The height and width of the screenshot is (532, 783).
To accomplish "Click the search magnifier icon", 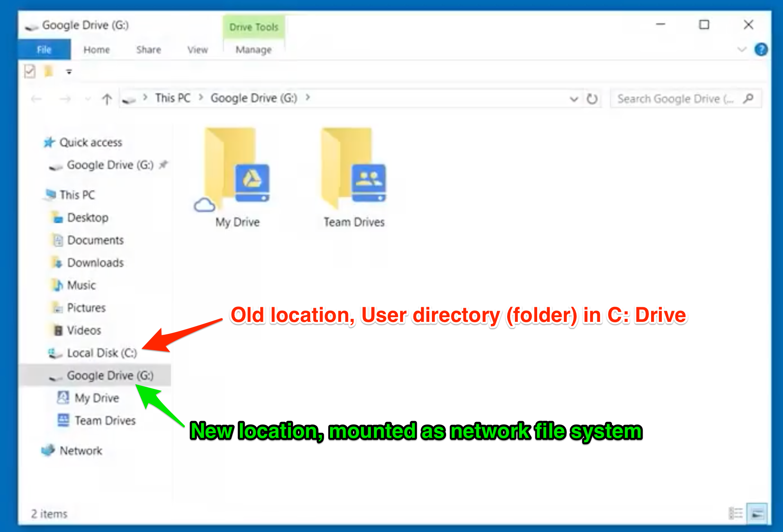I will tap(749, 98).
